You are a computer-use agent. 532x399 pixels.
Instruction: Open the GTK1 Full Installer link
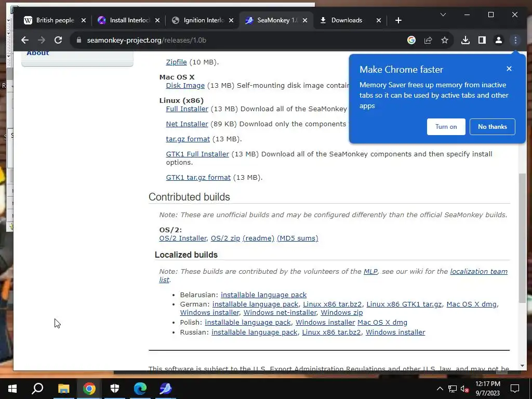tap(197, 154)
